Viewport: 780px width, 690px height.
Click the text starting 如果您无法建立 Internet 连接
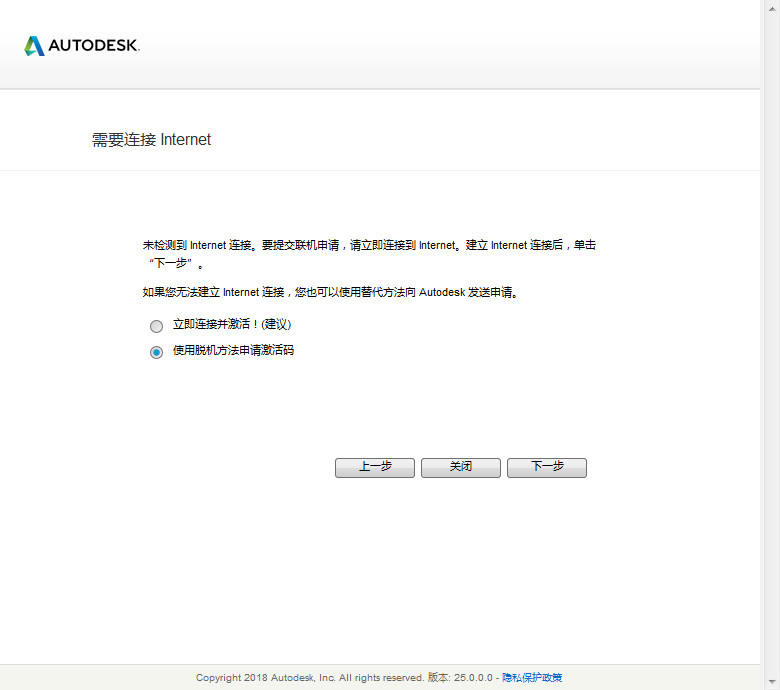(330, 292)
